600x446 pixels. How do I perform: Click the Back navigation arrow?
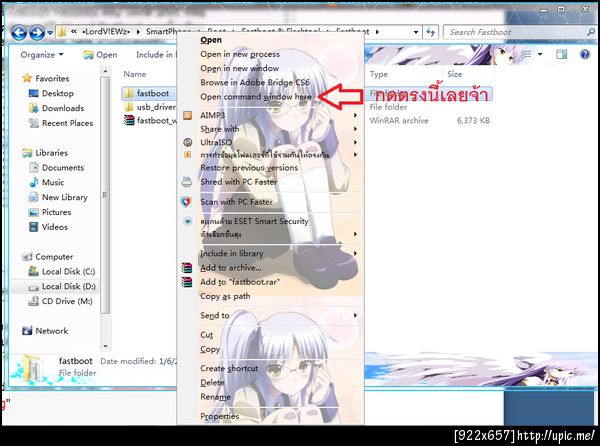tap(19, 33)
